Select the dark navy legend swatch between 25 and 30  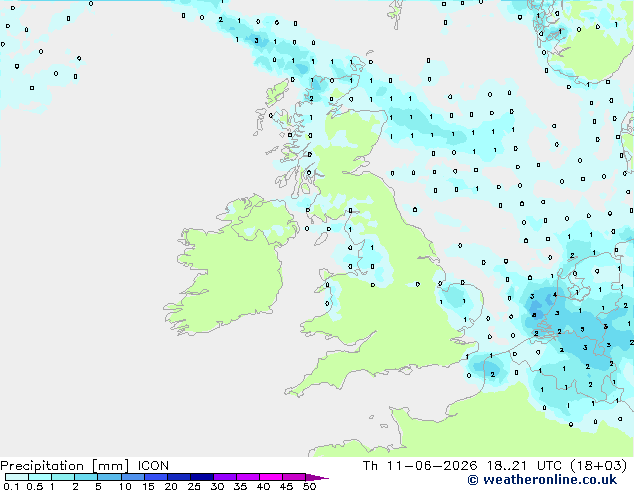coord(202,477)
